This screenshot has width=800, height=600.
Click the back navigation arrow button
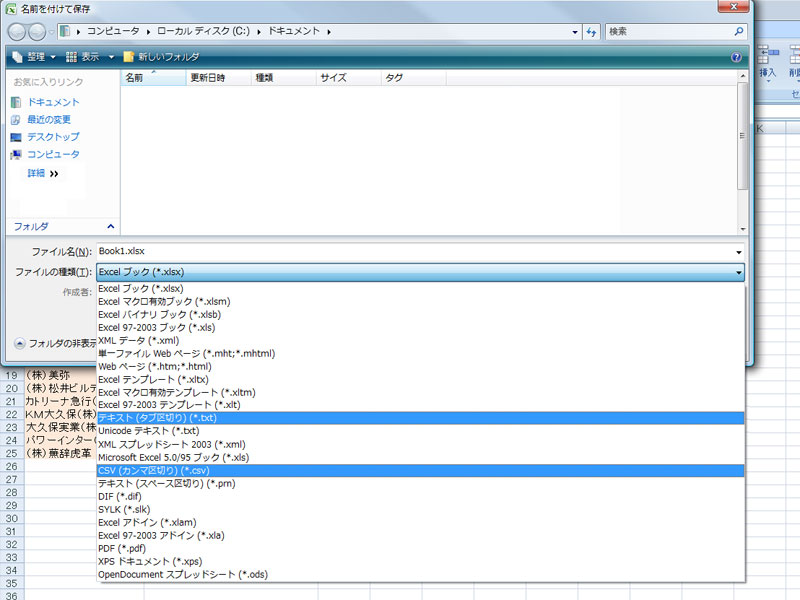[17, 32]
